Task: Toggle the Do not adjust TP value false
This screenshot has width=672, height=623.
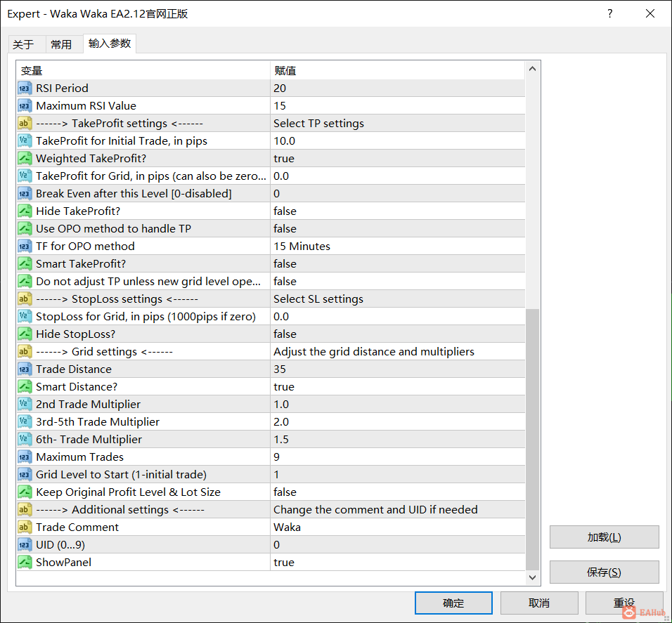Action: pyautogui.click(x=398, y=282)
